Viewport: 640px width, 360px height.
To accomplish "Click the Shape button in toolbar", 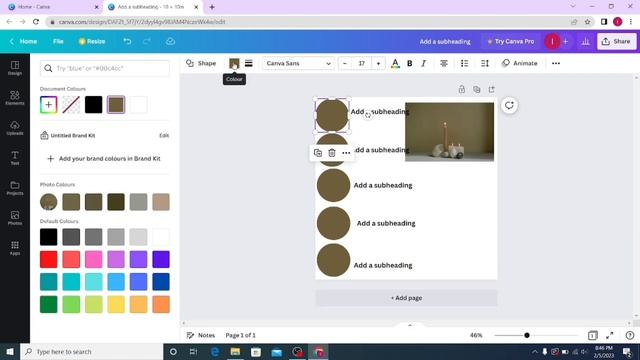I will click(x=201, y=63).
